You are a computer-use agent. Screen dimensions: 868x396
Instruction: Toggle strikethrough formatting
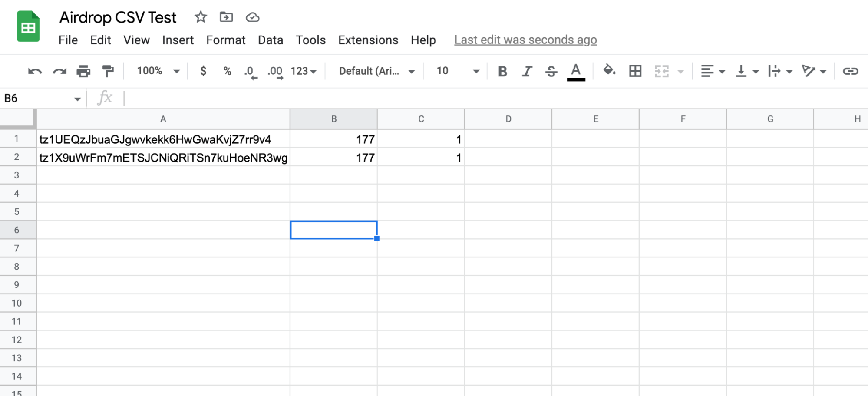point(551,71)
